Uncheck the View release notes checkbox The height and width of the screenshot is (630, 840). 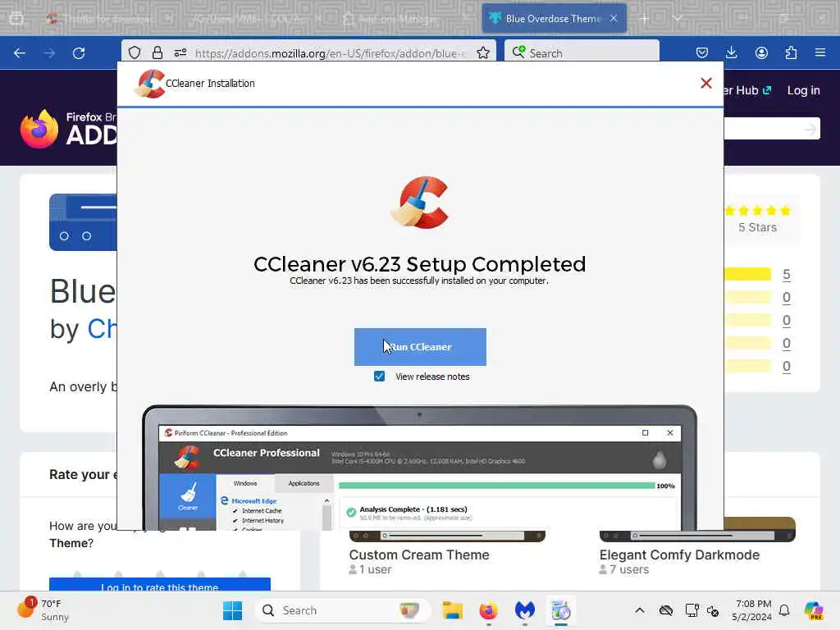[379, 376]
